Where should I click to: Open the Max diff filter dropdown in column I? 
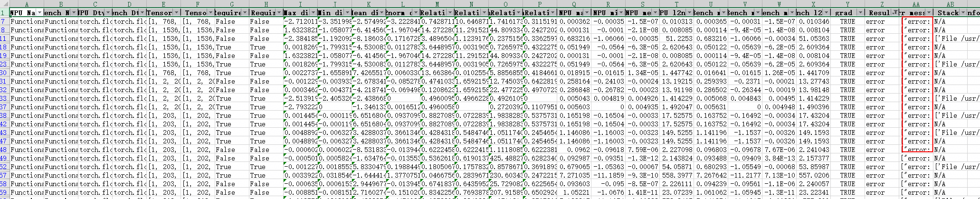(x=313, y=12)
